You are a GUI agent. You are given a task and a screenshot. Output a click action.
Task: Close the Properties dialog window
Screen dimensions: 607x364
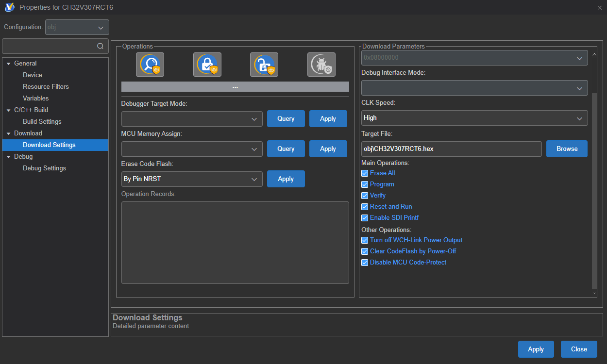coord(599,7)
